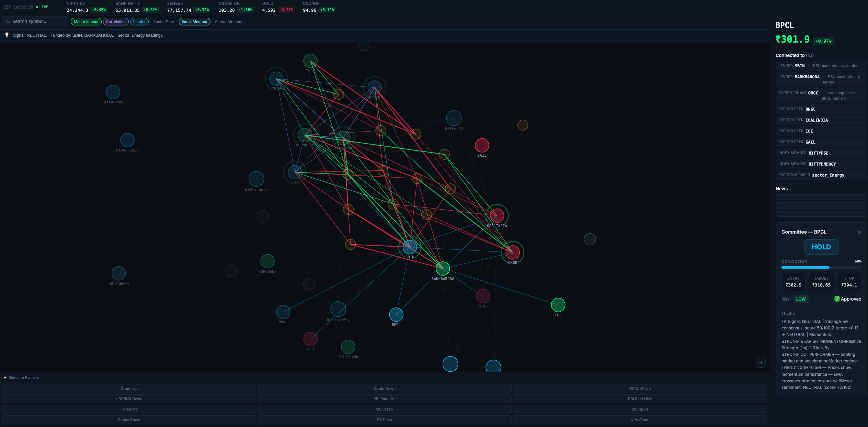The height and width of the screenshot is (427, 868).
Task: Select the BANKBARODA graph node
Action: click(443, 268)
